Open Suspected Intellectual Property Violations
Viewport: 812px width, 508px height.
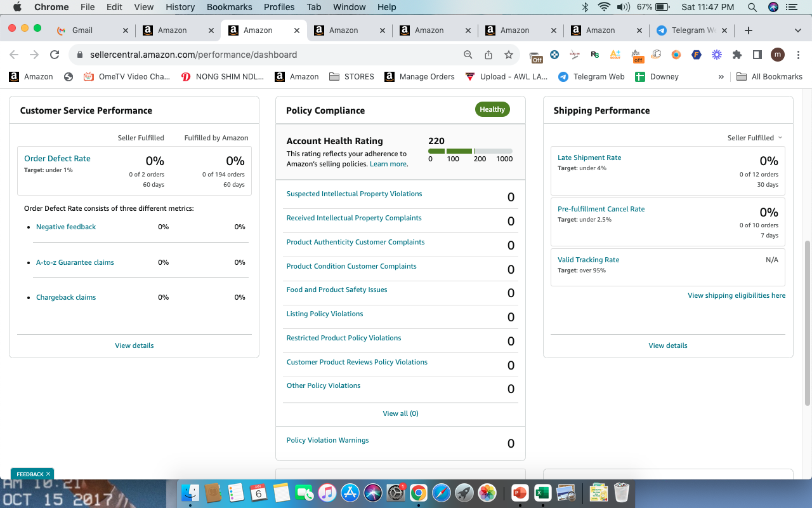(354, 194)
